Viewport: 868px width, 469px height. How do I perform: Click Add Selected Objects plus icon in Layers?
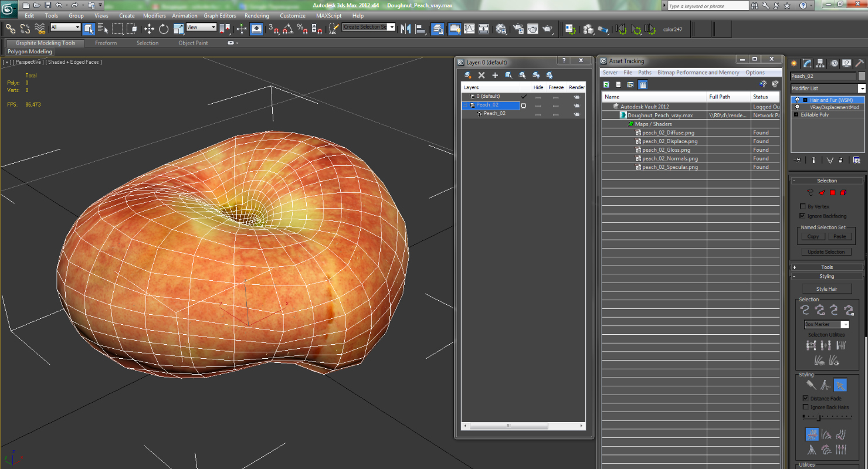tap(495, 75)
